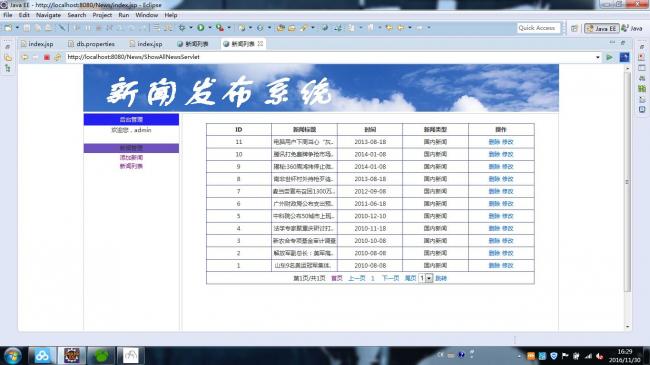Click the 删除 delete link in row ID 1
This screenshot has height=365, width=650.
click(x=494, y=265)
